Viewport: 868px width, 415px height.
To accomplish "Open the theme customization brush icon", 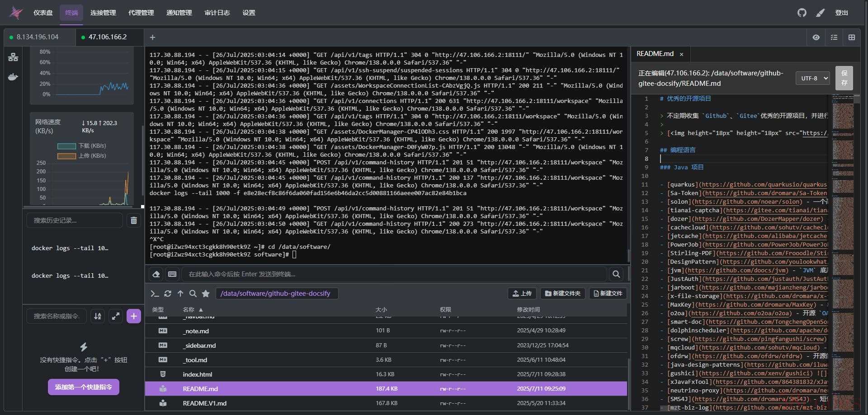I will [x=820, y=13].
